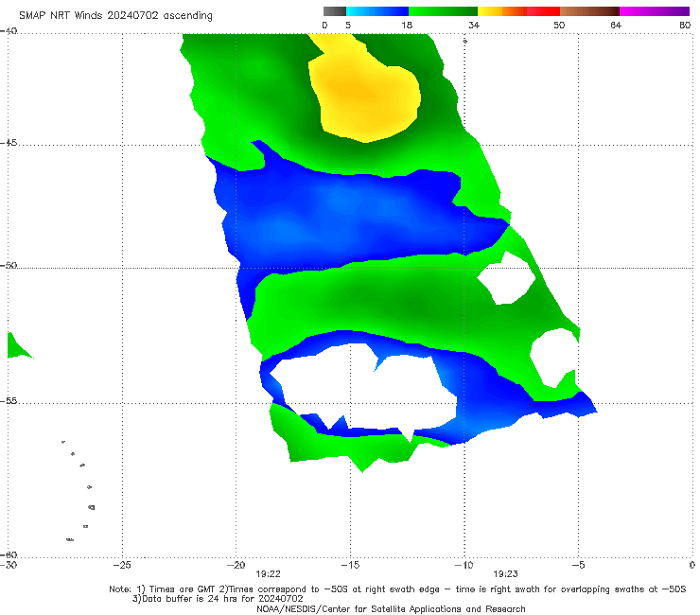Click the color bar label '18'
The height and width of the screenshot is (615, 700).
407,25
